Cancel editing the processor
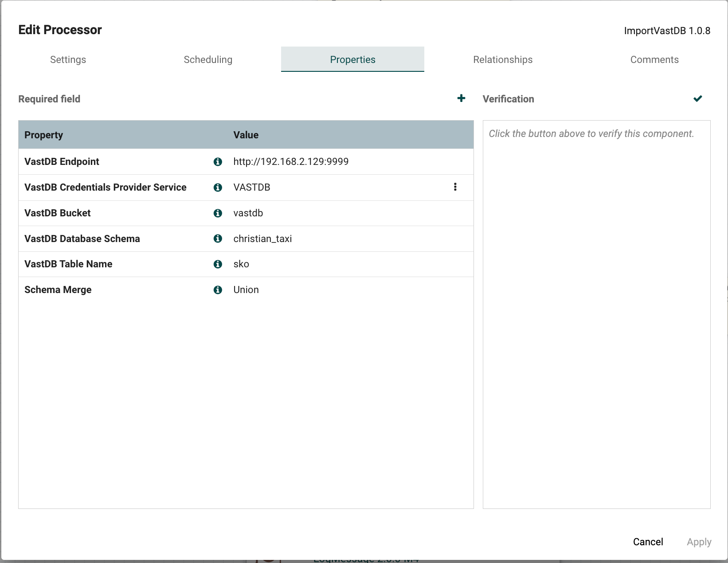Screen dimensions: 728x563 [x=648, y=542]
